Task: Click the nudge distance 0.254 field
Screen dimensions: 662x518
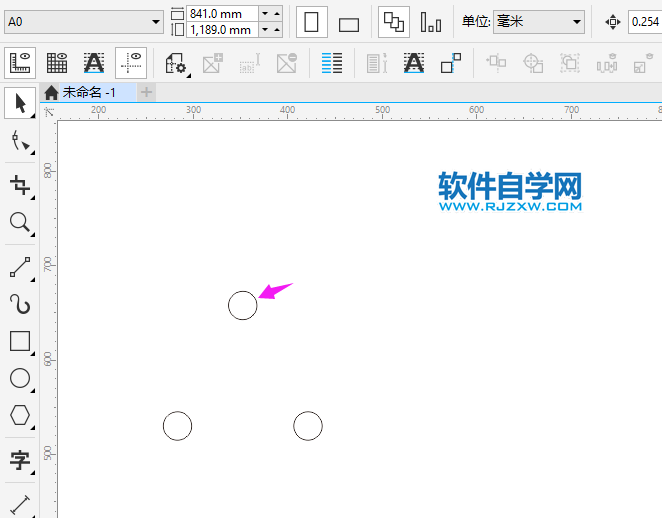Action: coord(645,22)
